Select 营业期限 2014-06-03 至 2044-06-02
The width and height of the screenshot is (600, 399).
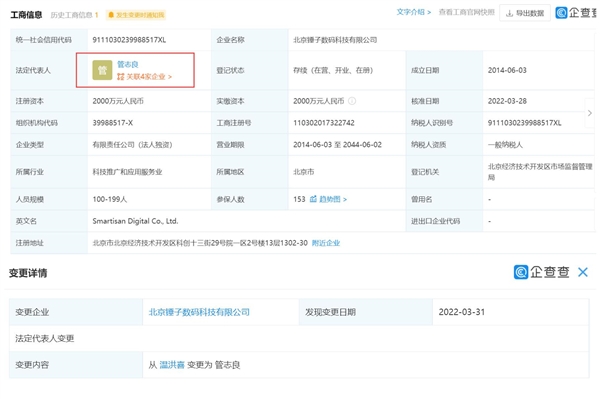pyautogui.click(x=338, y=145)
